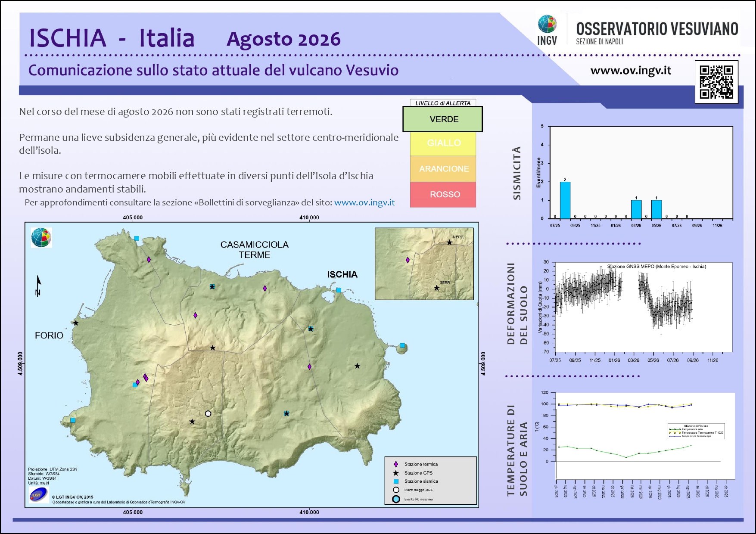Click the inset map thumbnail of Monte Epomeo
The height and width of the screenshot is (534, 756).
tap(424, 264)
